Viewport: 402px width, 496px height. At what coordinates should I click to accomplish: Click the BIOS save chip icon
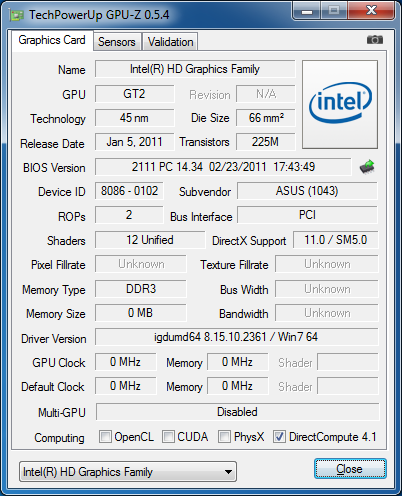pos(367,167)
